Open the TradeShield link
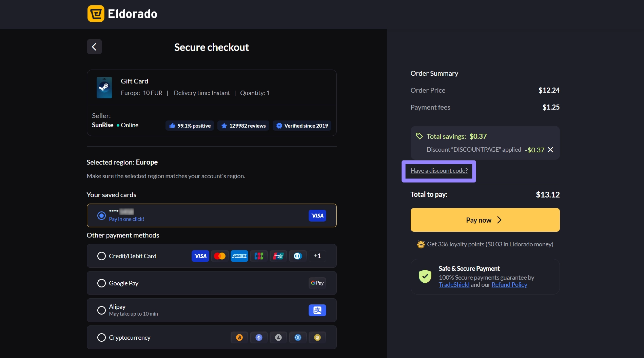644x358 pixels. [454, 285]
